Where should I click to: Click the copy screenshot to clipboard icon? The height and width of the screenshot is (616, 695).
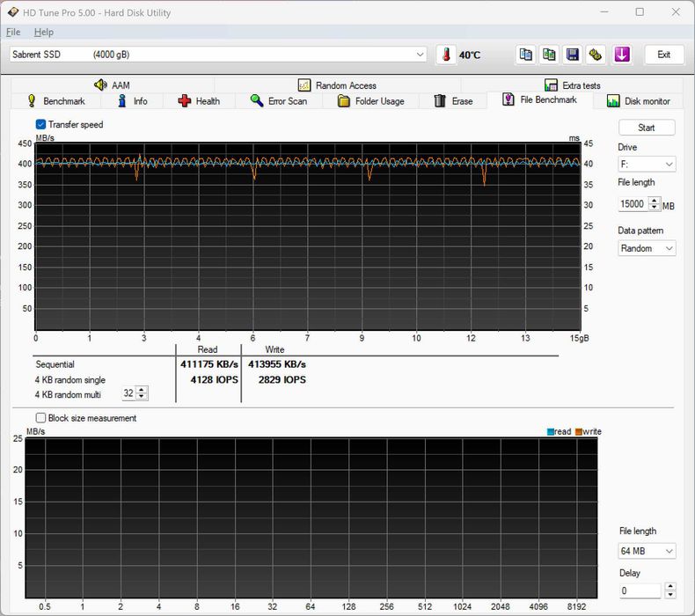coord(549,55)
